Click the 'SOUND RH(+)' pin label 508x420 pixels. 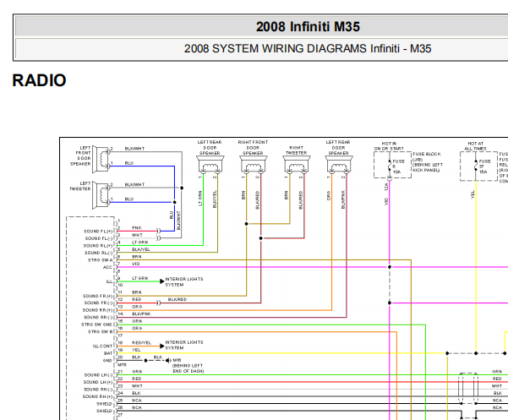click(97, 396)
